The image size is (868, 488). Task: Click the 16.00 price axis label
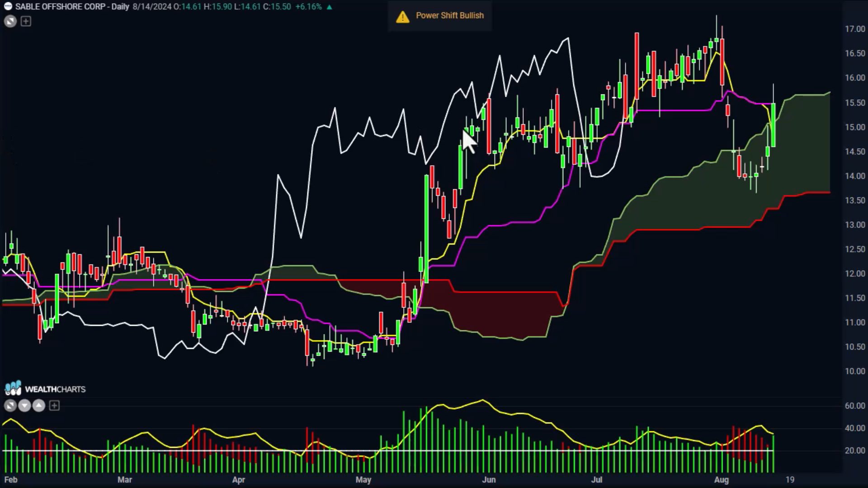(855, 78)
